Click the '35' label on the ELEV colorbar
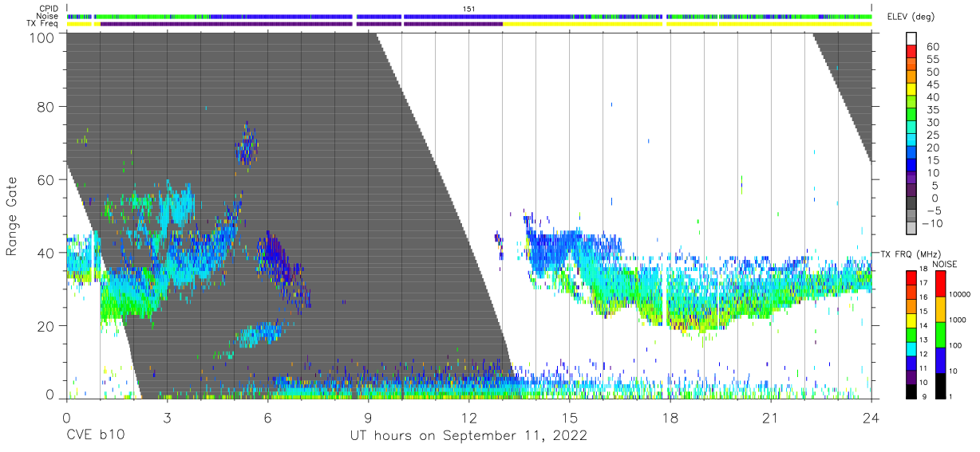This screenshot has width=980, height=452. (932, 110)
